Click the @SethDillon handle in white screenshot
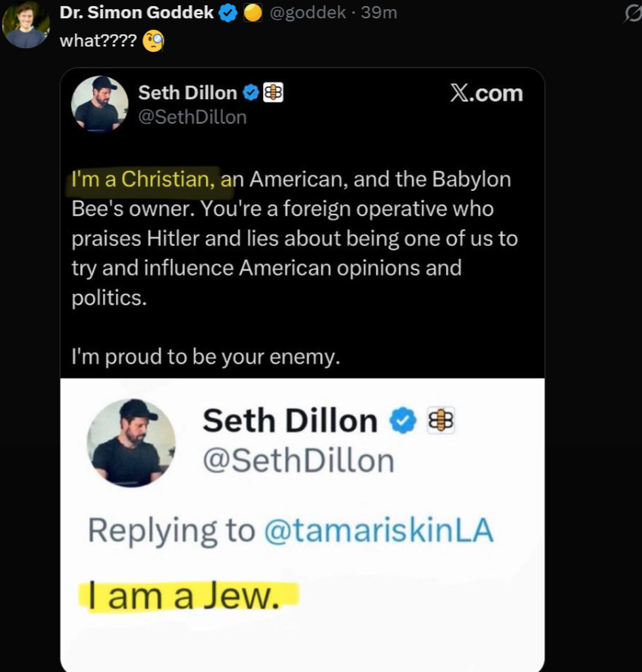The image size is (642, 672). click(298, 462)
